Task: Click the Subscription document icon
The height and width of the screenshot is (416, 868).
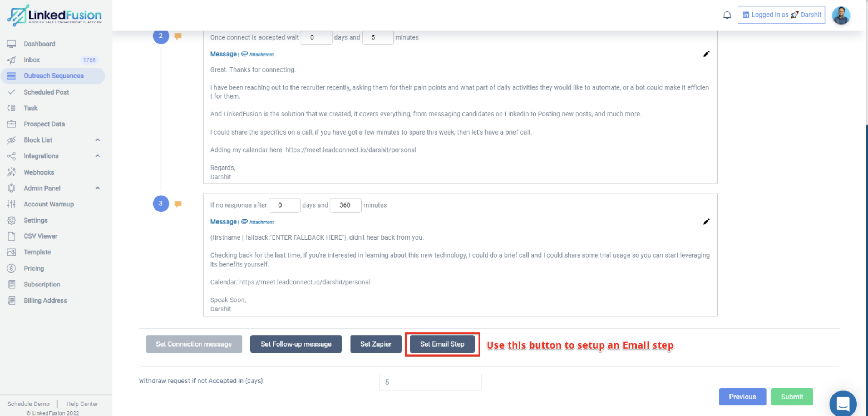Action: click(11, 284)
